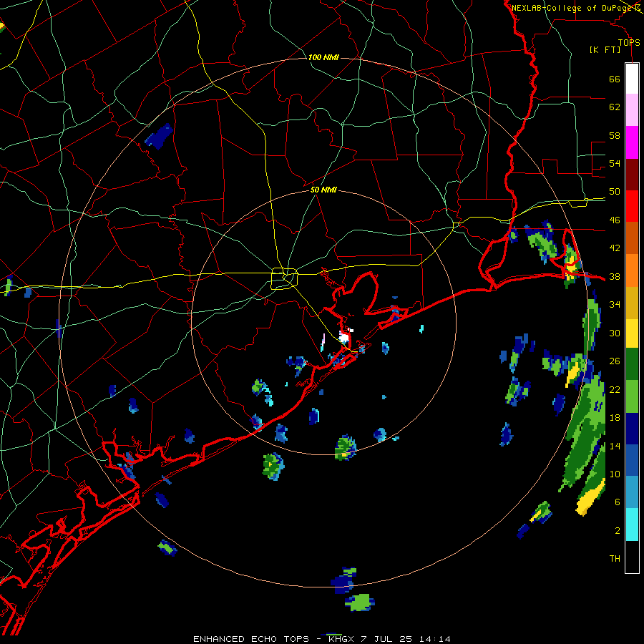Click the '2' legend value

(x=618, y=531)
